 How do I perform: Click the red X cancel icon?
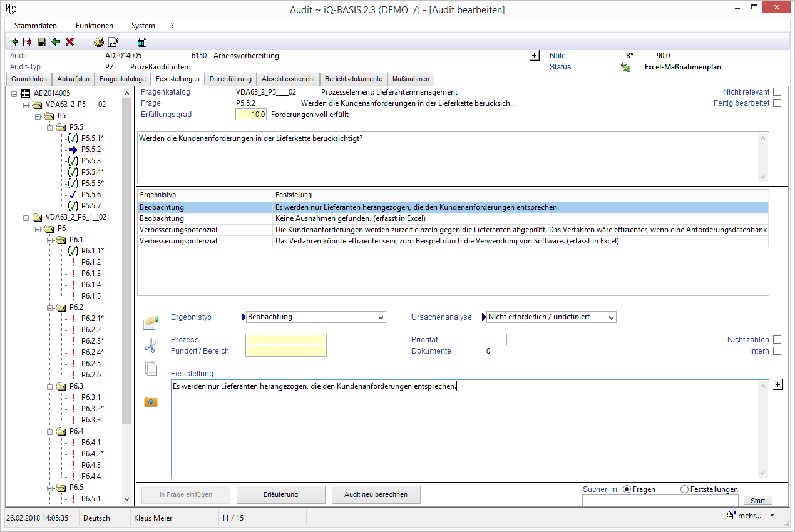pyautogui.click(x=69, y=42)
